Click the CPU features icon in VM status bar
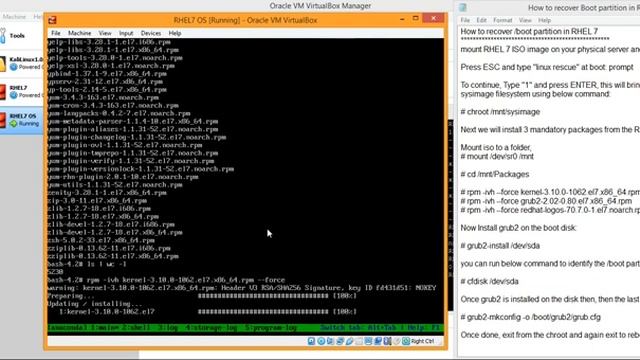The height and width of the screenshot is (360, 640). pyautogui.click(x=387, y=341)
